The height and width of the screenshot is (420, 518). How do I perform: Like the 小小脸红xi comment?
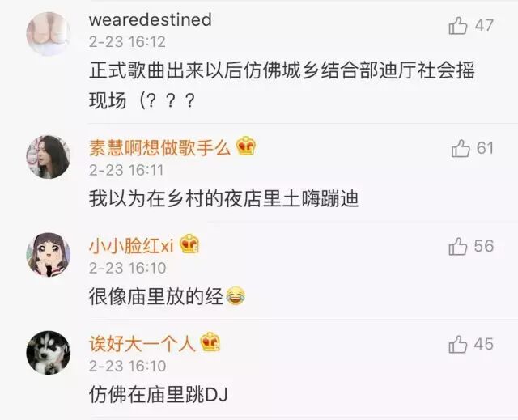point(458,246)
